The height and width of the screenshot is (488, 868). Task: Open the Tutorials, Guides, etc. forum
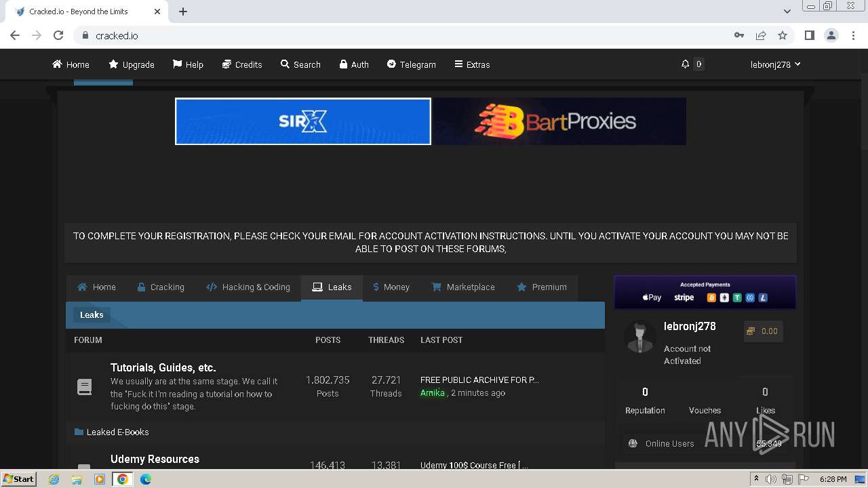[163, 368]
